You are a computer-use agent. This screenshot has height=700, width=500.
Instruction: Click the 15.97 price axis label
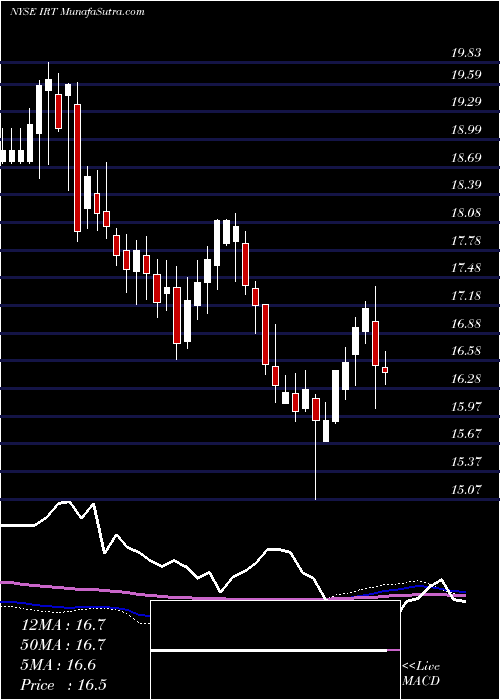[x=466, y=407]
